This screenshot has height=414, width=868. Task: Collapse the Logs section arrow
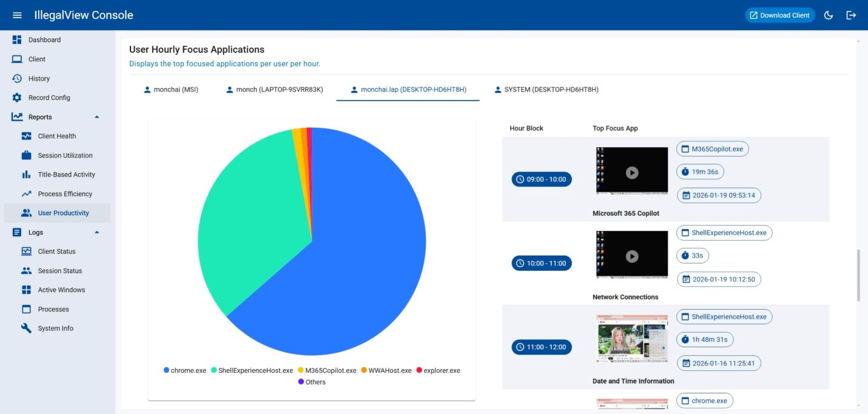coord(96,232)
